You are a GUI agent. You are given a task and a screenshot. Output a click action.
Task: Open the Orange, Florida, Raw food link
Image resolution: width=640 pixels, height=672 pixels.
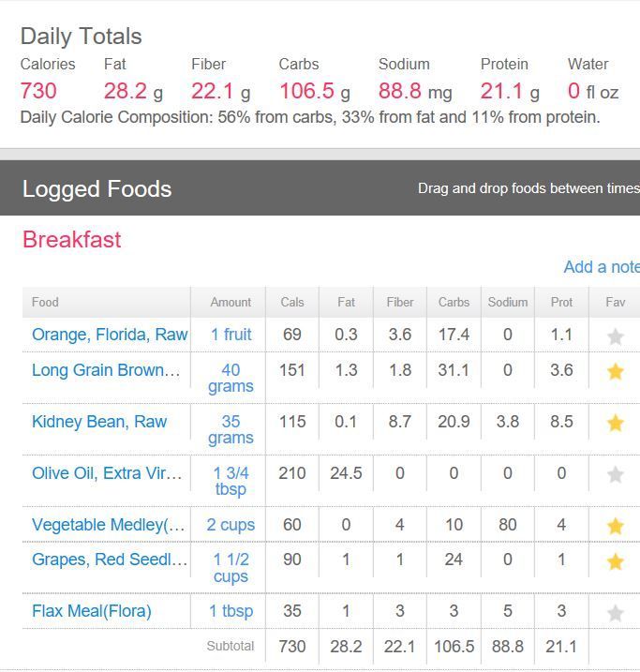pyautogui.click(x=110, y=335)
